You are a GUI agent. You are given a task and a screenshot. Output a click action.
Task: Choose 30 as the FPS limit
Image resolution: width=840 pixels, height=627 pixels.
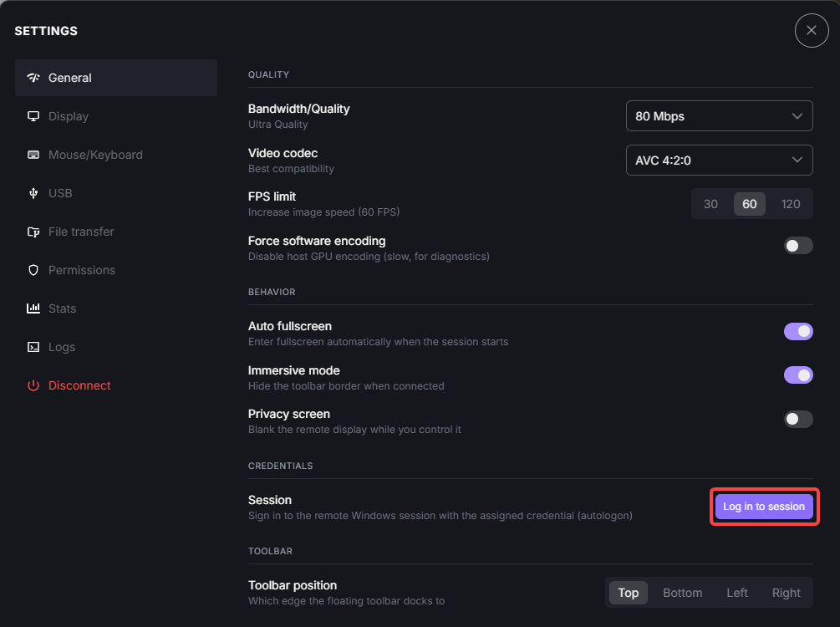tap(710, 204)
